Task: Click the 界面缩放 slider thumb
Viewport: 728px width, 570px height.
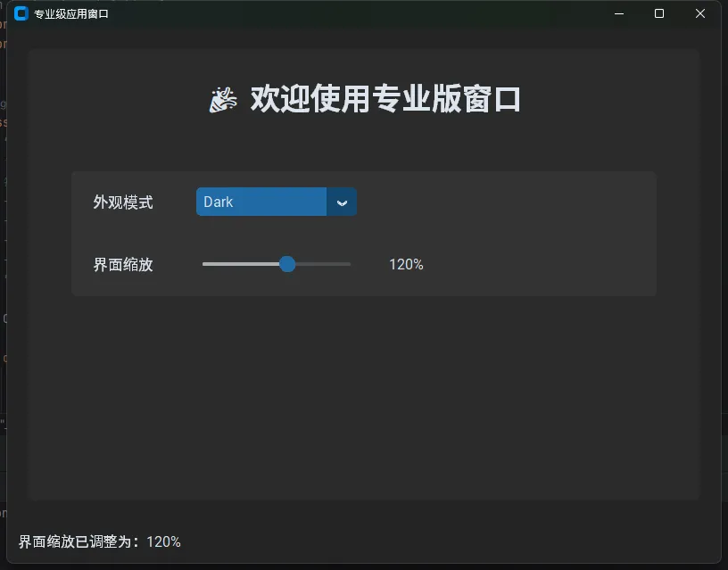Action: (287, 264)
